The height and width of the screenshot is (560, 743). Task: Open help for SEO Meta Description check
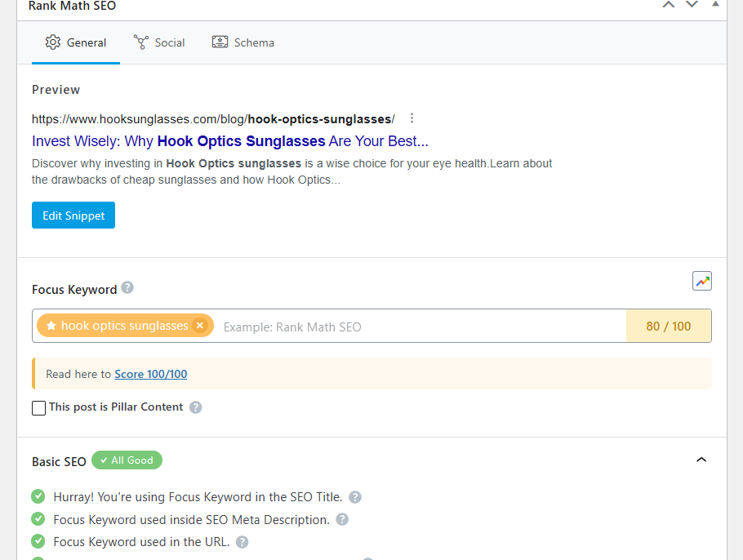click(x=342, y=520)
